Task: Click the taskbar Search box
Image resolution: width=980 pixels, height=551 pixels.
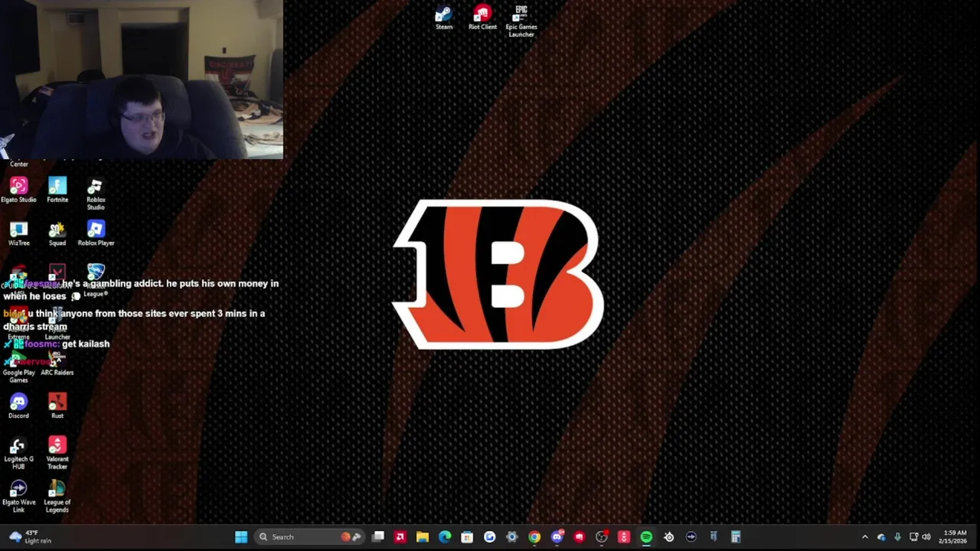Action: pos(309,537)
